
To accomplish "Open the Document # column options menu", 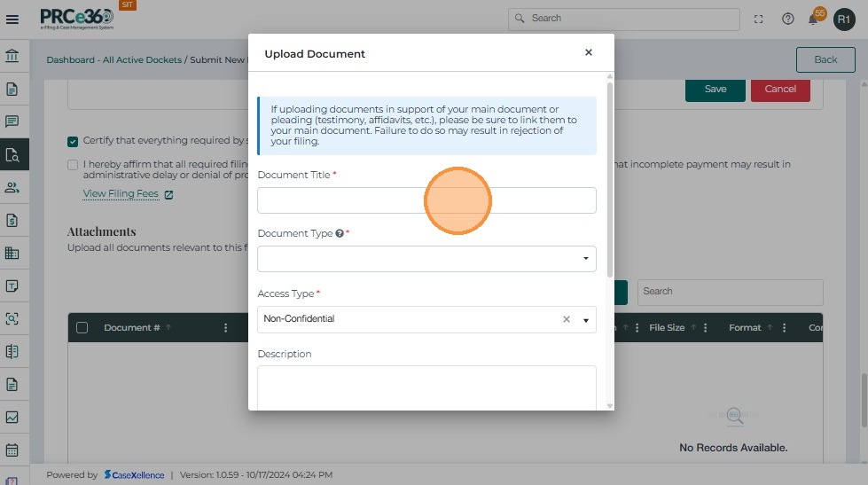I will 225,328.
